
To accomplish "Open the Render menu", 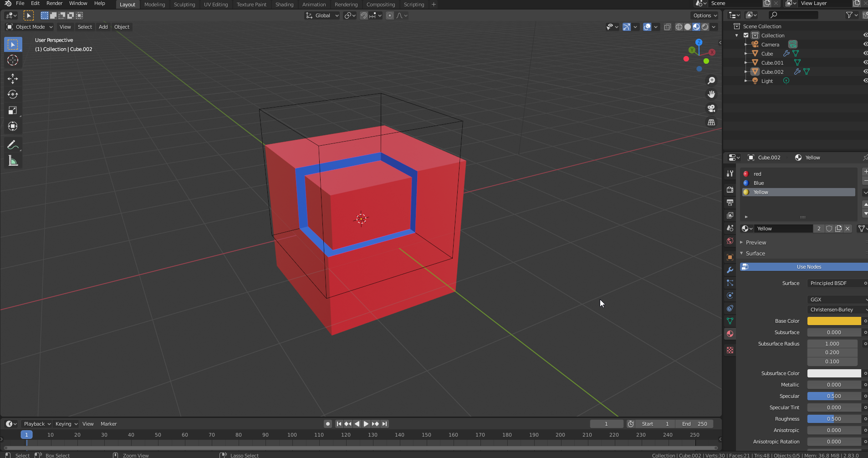I will pos(54,4).
